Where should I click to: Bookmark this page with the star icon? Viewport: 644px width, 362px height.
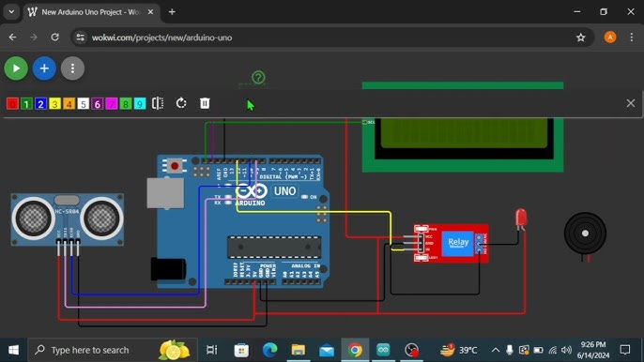point(580,38)
